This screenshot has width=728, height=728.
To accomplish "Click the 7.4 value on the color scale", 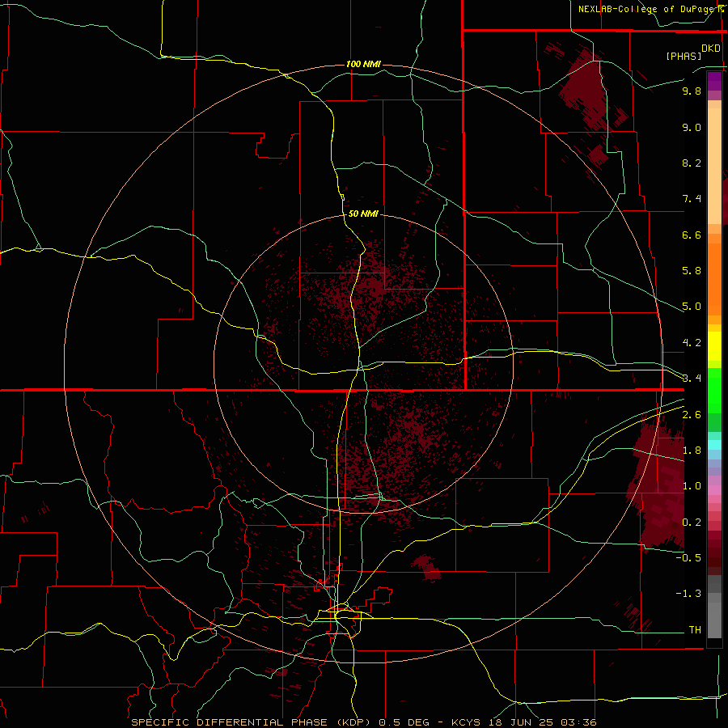I will pos(692,199).
